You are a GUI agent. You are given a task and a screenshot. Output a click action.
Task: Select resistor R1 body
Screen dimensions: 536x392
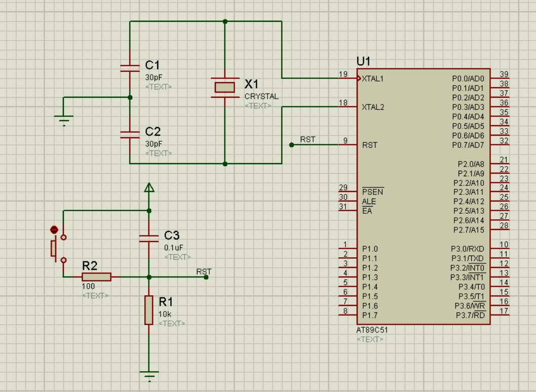149,310
